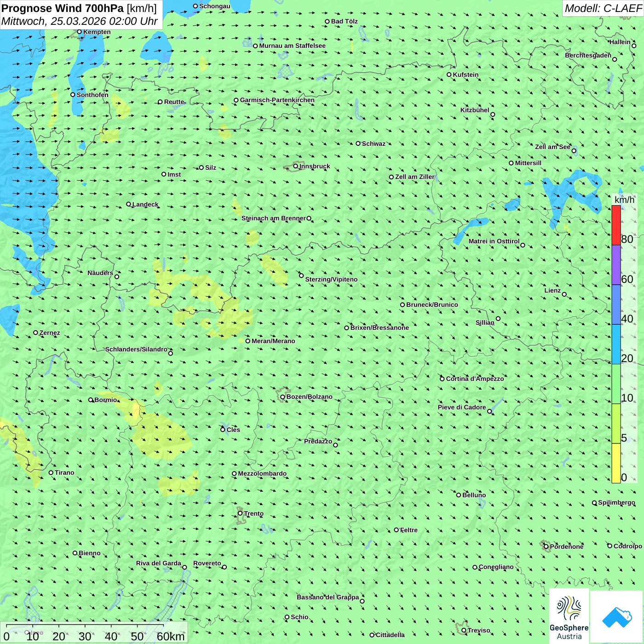Choose the lime legend swatch between 5 and 10
The image size is (644, 644).
[x=616, y=424]
